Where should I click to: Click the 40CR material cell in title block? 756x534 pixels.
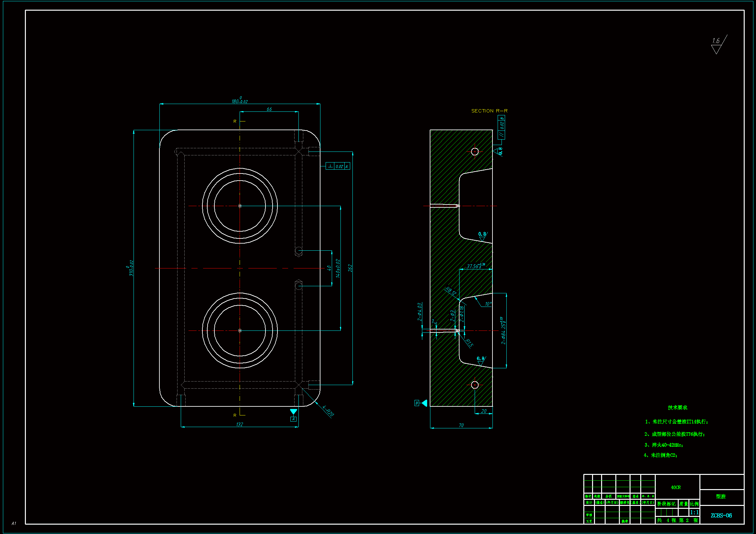[676, 487]
